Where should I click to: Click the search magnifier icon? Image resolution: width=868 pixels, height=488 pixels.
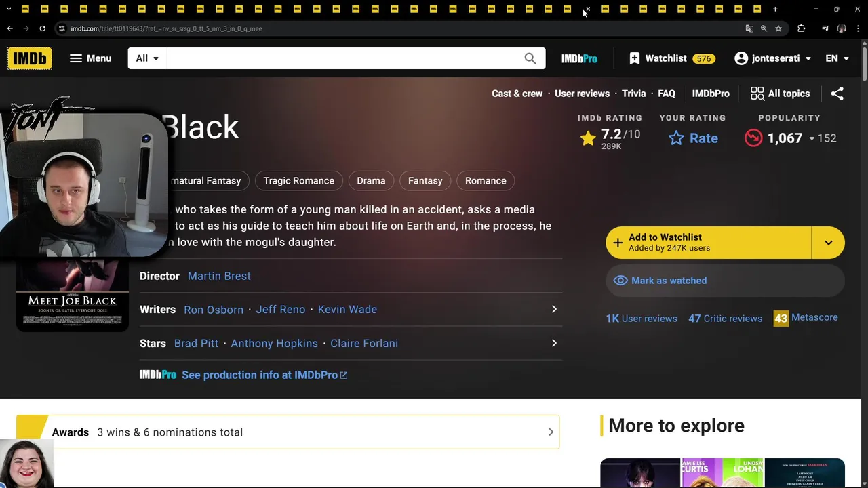(x=530, y=58)
